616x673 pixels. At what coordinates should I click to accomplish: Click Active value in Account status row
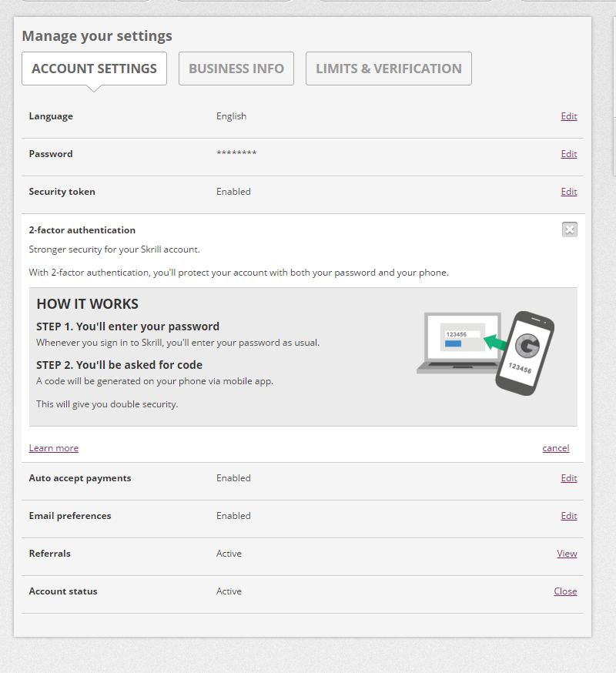(229, 591)
